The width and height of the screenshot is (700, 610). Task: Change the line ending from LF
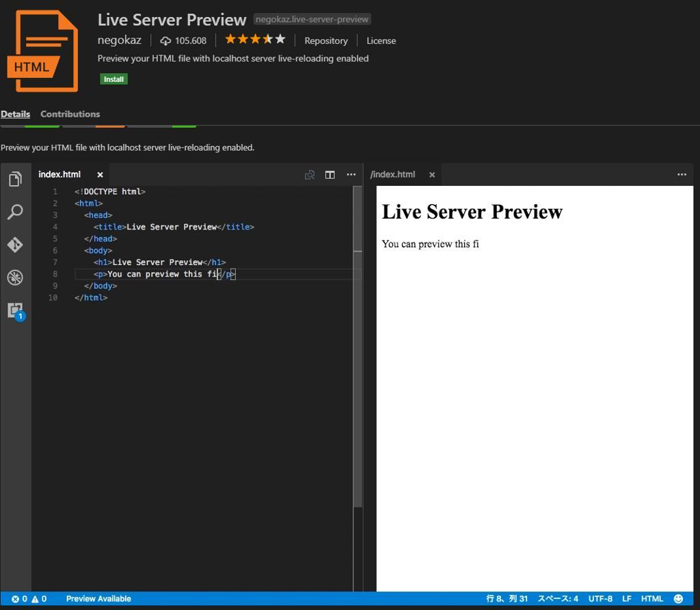626,598
